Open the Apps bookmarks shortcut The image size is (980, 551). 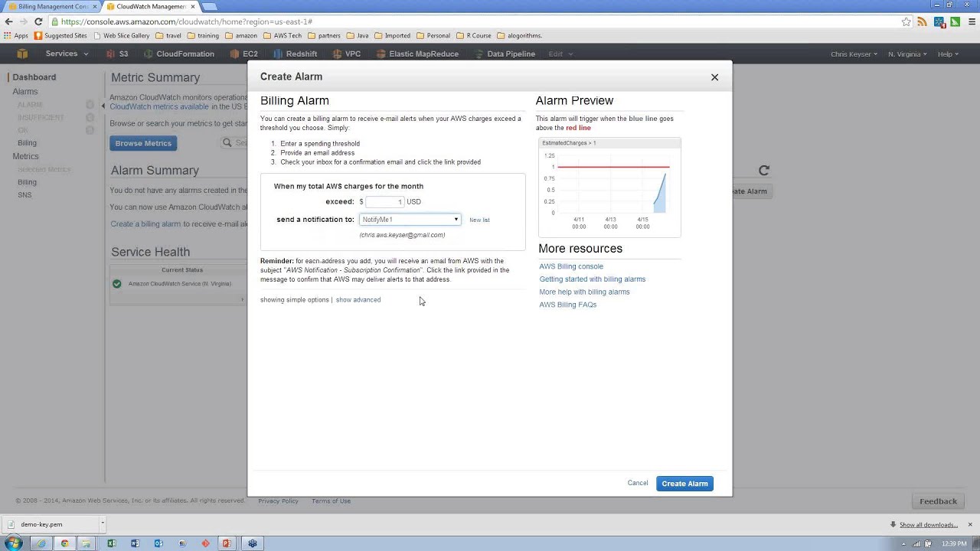[x=16, y=35]
